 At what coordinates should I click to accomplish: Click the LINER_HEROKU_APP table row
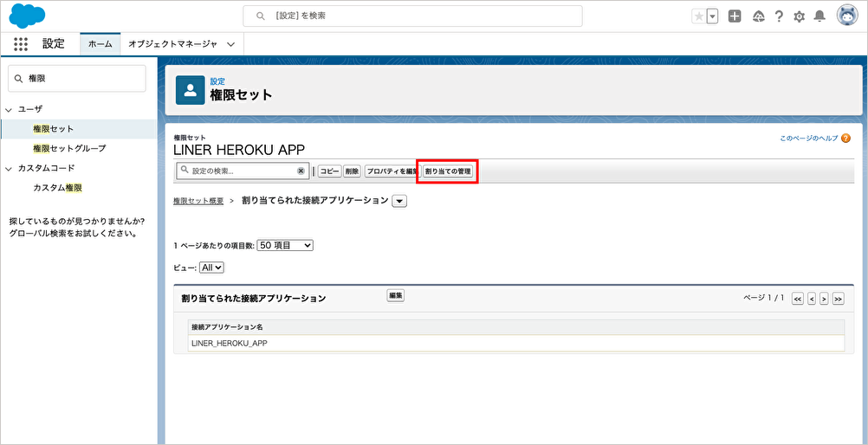[516, 343]
